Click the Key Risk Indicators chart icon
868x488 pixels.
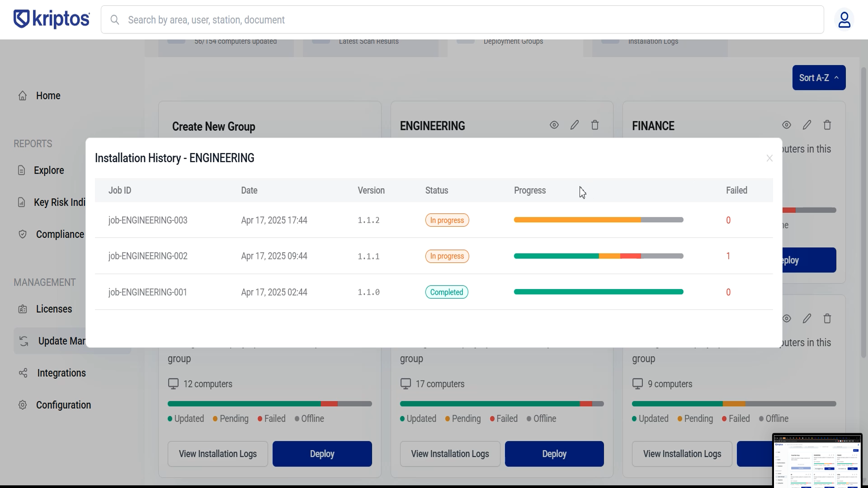pyautogui.click(x=22, y=202)
